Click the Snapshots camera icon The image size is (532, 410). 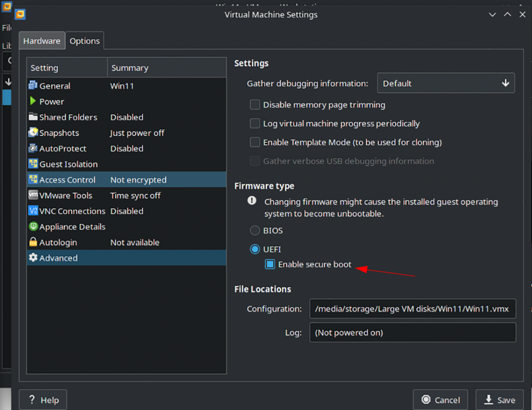click(34, 133)
